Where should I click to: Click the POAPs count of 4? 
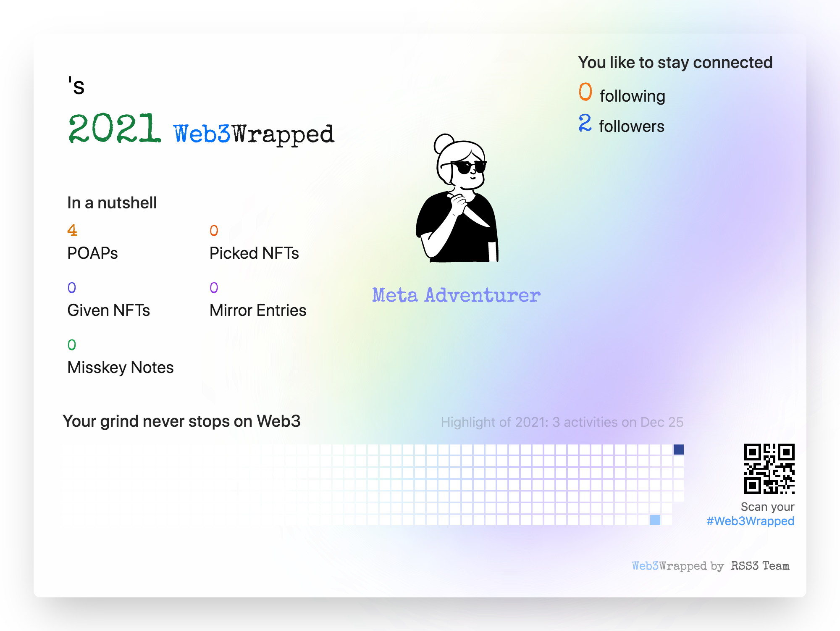point(72,230)
